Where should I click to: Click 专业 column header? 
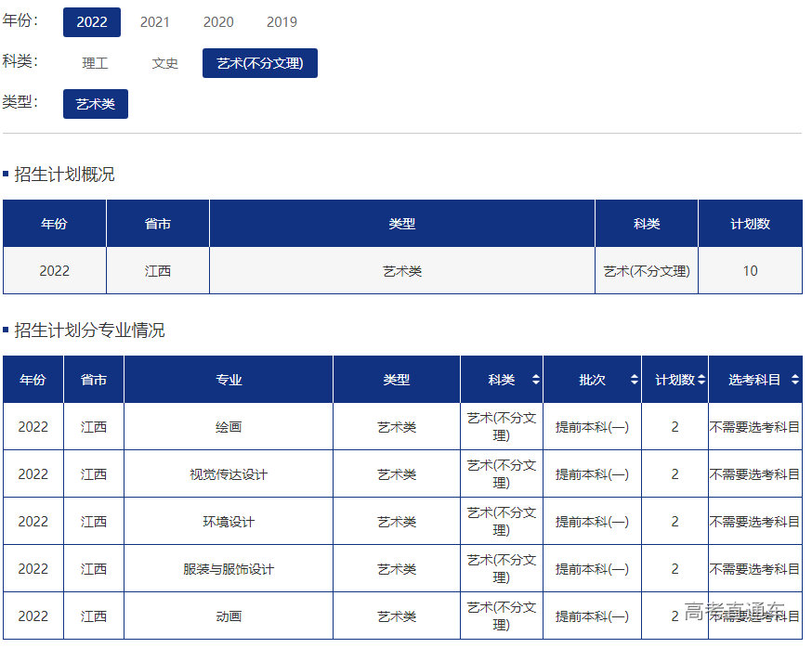click(229, 380)
